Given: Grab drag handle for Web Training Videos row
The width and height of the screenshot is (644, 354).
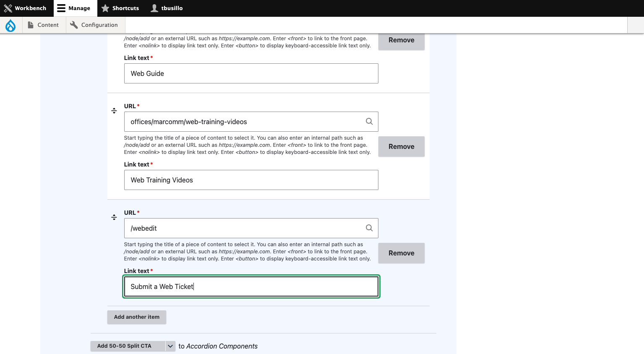Looking at the screenshot, I should pos(114,111).
